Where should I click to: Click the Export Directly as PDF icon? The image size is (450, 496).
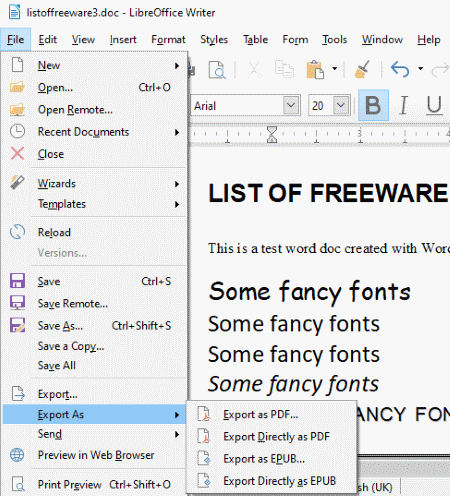(204, 436)
